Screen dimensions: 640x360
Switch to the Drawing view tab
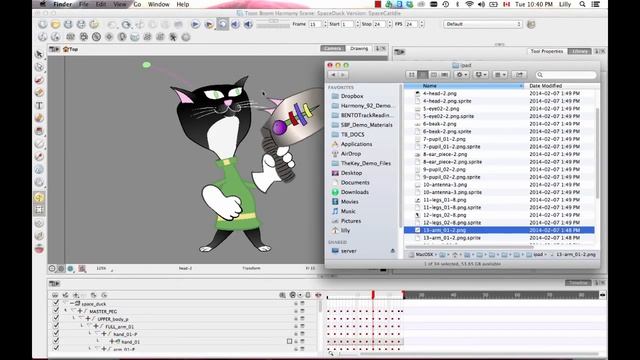[359, 49]
